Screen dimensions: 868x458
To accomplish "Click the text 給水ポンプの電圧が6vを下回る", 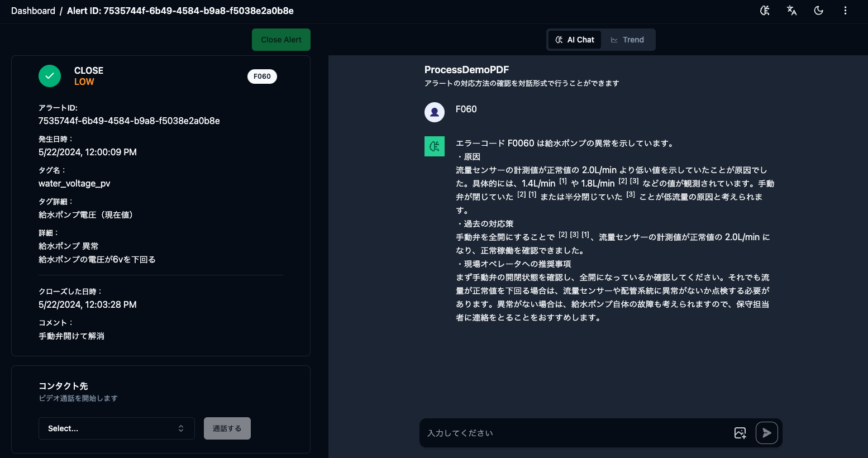I will (97, 260).
